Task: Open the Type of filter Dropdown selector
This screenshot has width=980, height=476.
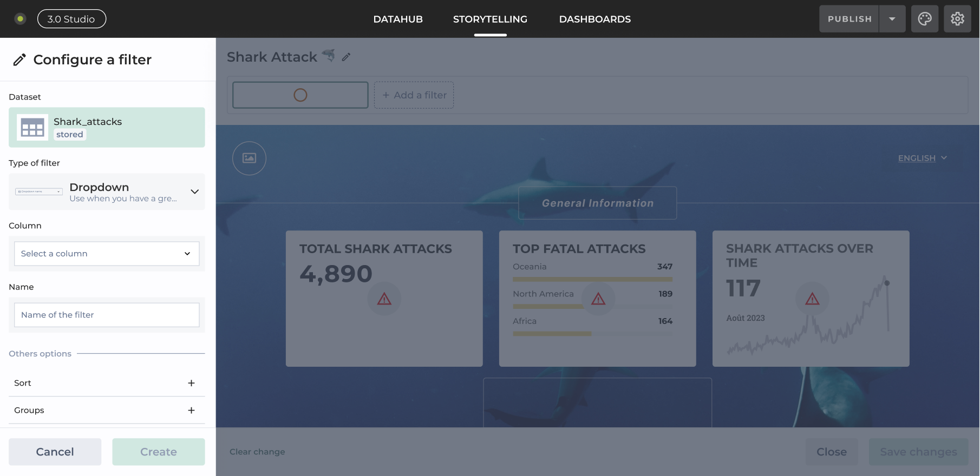Action: tap(107, 191)
